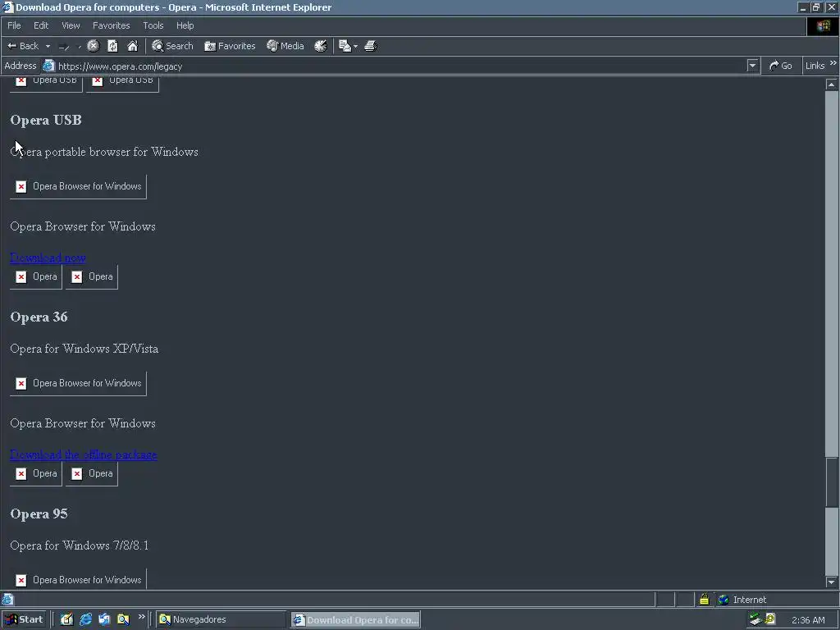This screenshot has height=630, width=840.
Task: Click the Opera for Windows 7/8/8.1 text
Action: pyautogui.click(x=80, y=546)
